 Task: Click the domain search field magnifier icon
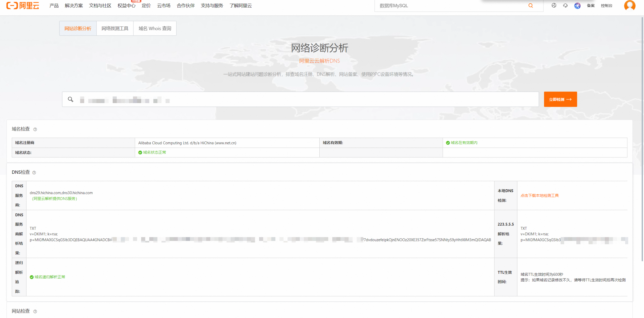click(70, 99)
